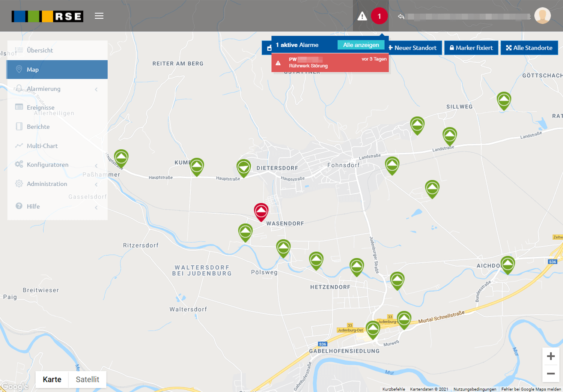Click the Alle Standorte button
Image resolution: width=563 pixels, height=392 pixels.
click(x=529, y=48)
